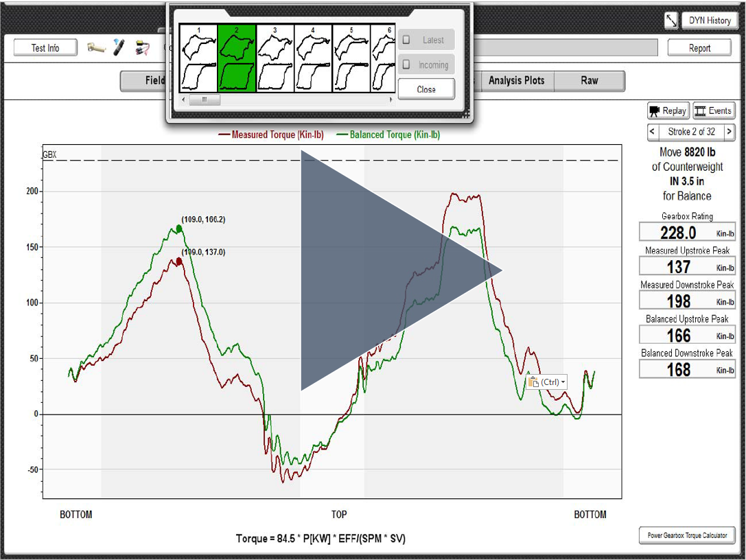Screen dimensions: 746x560
Task: Open the Power Gearbox Torque Calculator
Action: pyautogui.click(x=686, y=535)
